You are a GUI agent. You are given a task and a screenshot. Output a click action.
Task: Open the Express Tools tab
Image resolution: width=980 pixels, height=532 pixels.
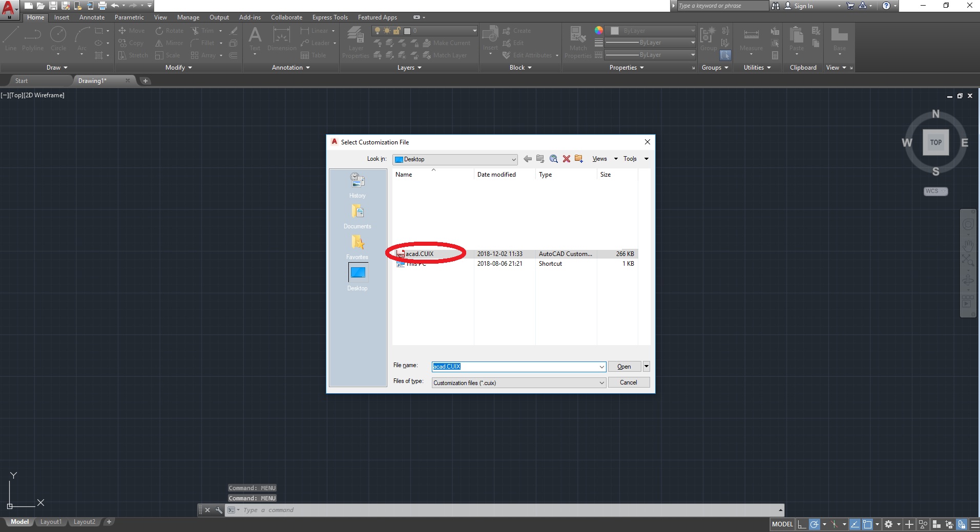pos(329,17)
